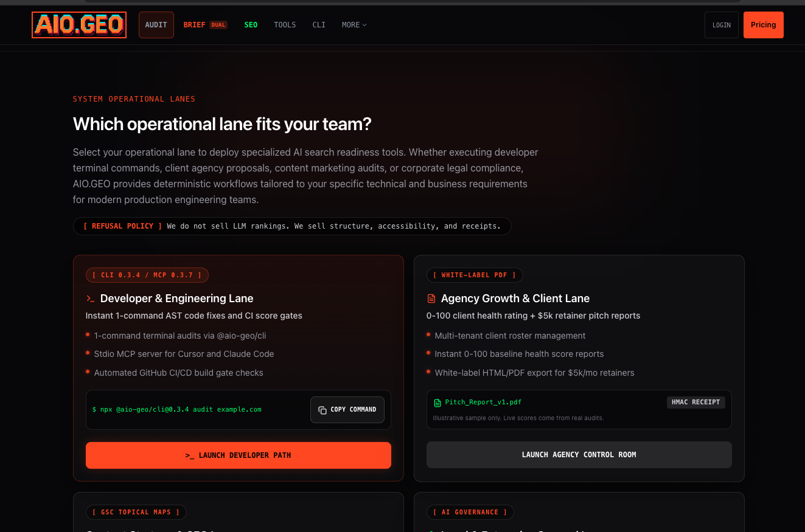Click Launch Agency Control Room

[x=579, y=455]
